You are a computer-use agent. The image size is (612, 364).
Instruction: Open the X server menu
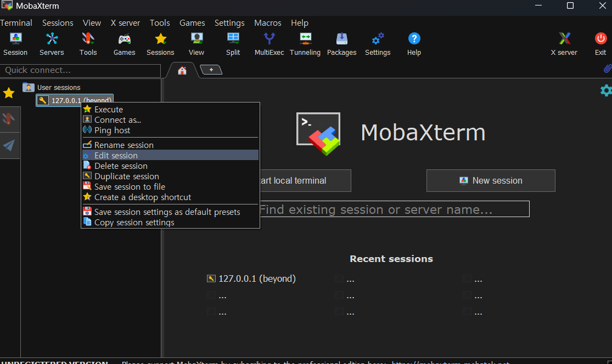[125, 23]
